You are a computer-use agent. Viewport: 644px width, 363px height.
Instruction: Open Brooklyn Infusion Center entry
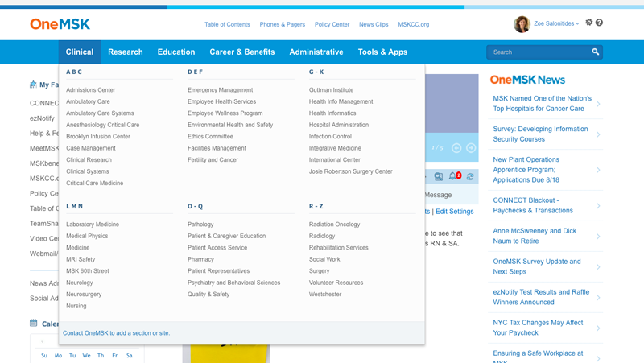(x=98, y=136)
